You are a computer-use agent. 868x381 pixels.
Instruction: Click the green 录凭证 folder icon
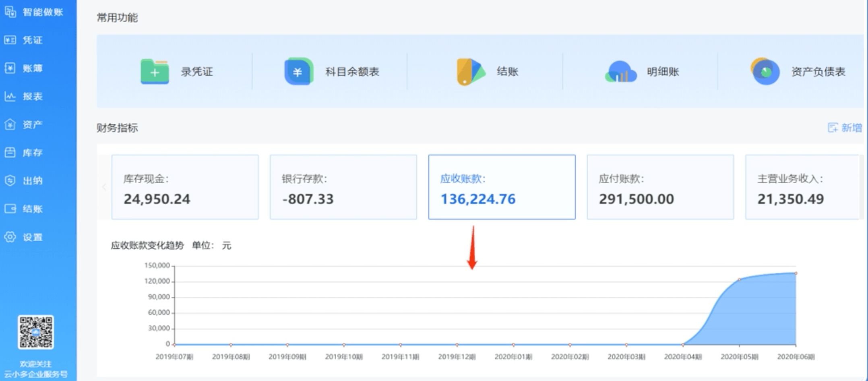pyautogui.click(x=155, y=72)
